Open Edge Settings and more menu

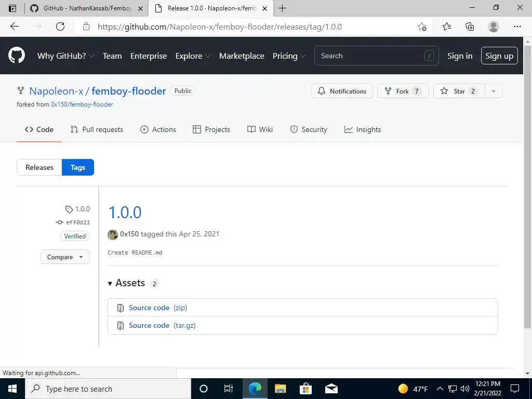coord(517,26)
